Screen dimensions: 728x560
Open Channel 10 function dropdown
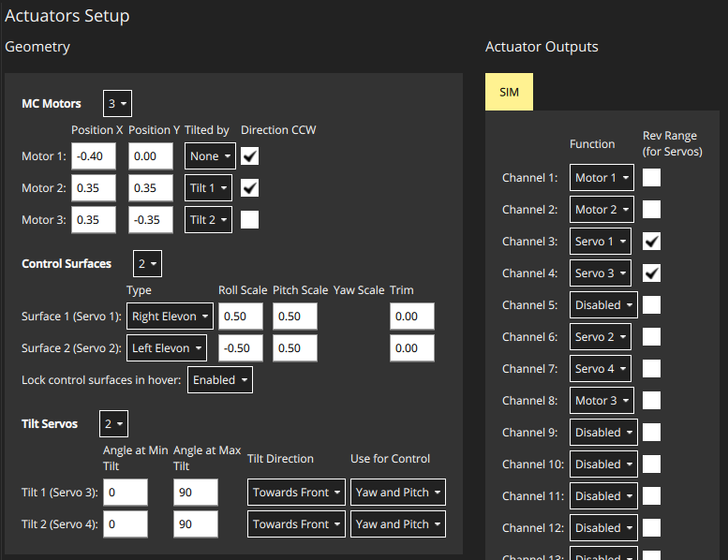coord(603,464)
